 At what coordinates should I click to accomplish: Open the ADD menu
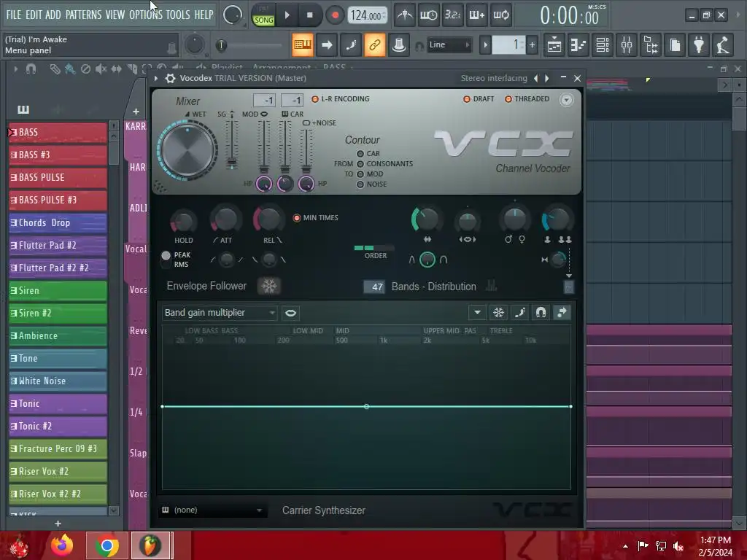[x=53, y=15]
